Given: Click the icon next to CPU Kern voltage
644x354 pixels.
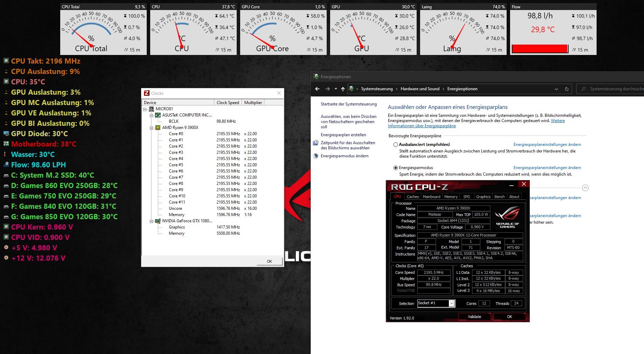Looking at the screenshot, I should click(x=6, y=227).
